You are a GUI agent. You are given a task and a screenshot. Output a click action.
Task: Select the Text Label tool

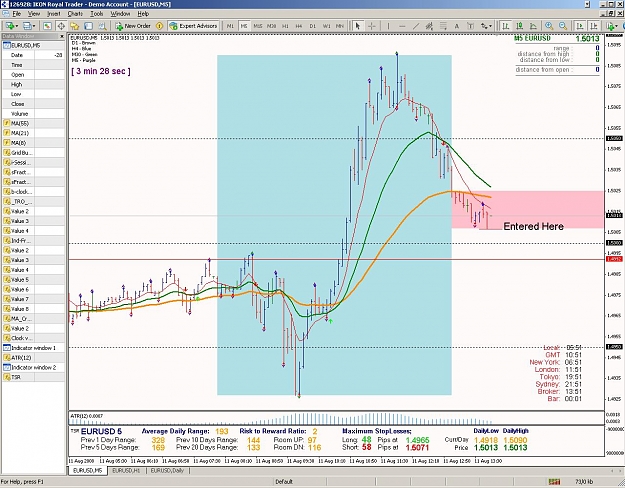(470, 26)
